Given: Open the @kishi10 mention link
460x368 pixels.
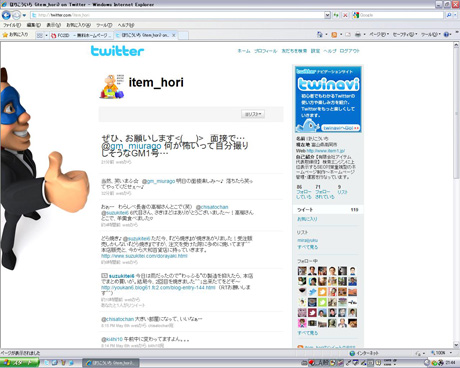Looking at the screenshot, I should [x=112, y=339].
